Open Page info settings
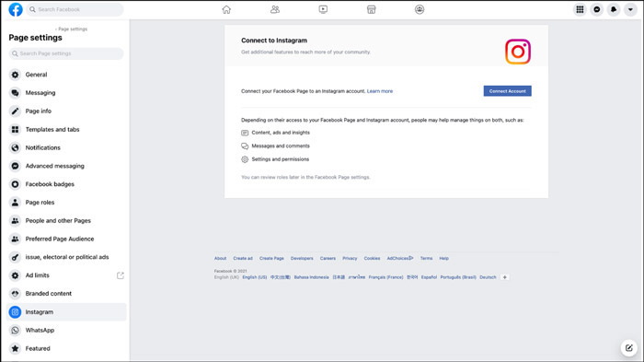644x362 pixels. pos(66,111)
